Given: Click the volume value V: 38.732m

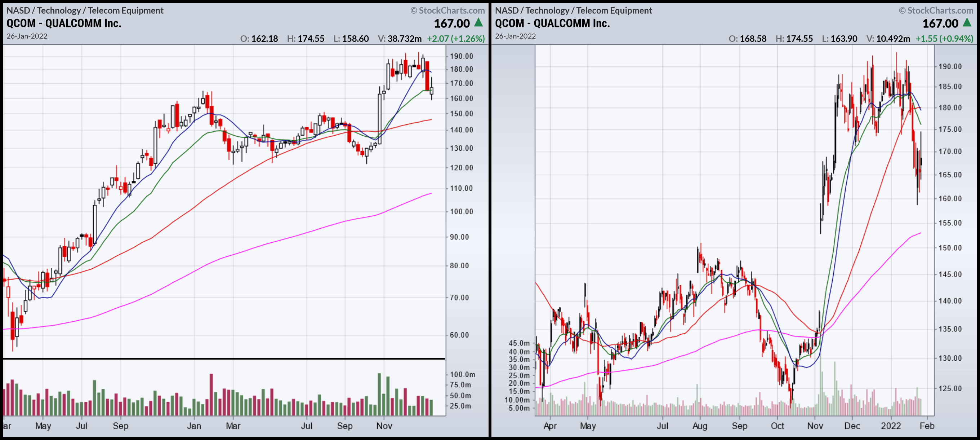Looking at the screenshot, I should pyautogui.click(x=400, y=39).
